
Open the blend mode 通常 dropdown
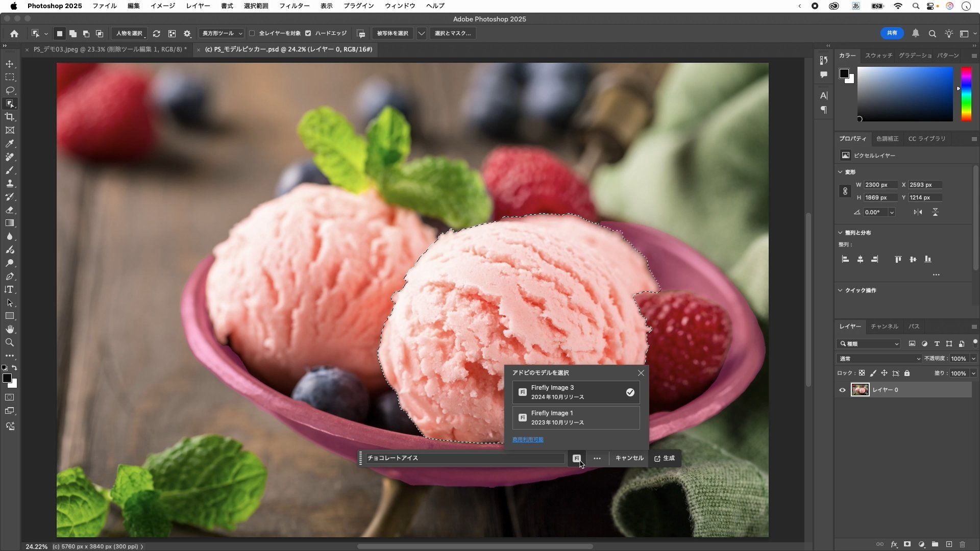[879, 359]
